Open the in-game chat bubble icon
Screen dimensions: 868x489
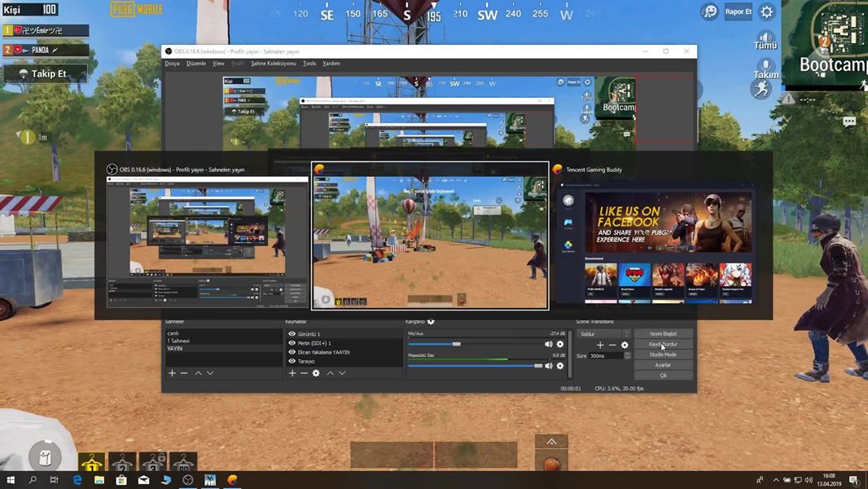click(849, 121)
